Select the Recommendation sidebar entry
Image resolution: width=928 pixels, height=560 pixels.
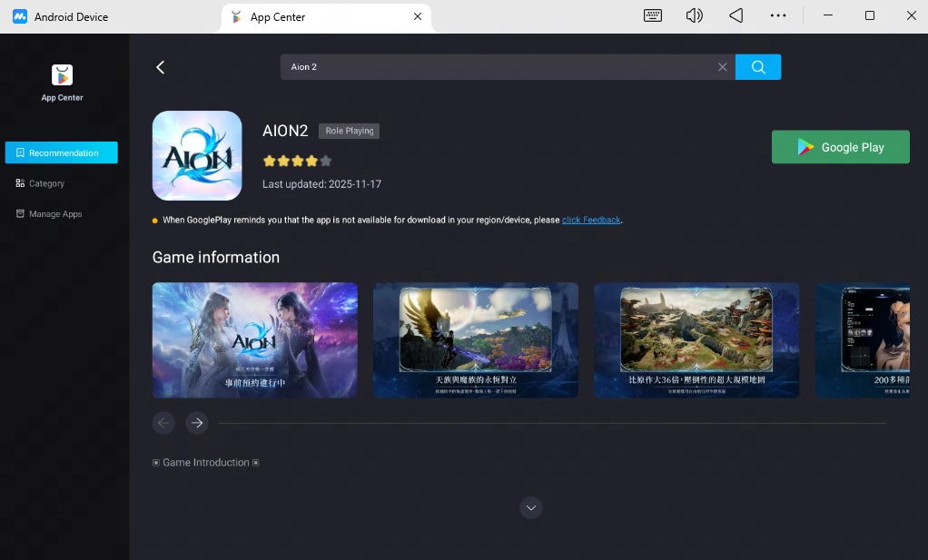pyautogui.click(x=61, y=152)
